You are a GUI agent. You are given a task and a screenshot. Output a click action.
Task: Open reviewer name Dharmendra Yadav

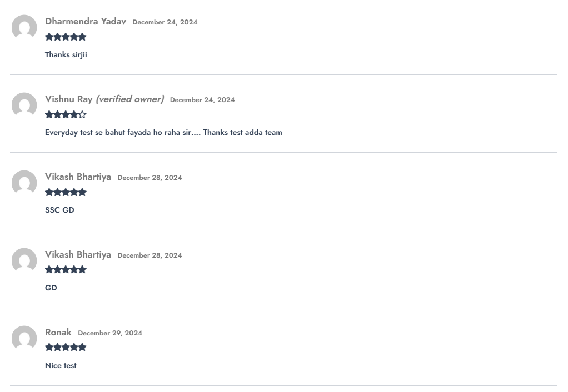pos(86,22)
